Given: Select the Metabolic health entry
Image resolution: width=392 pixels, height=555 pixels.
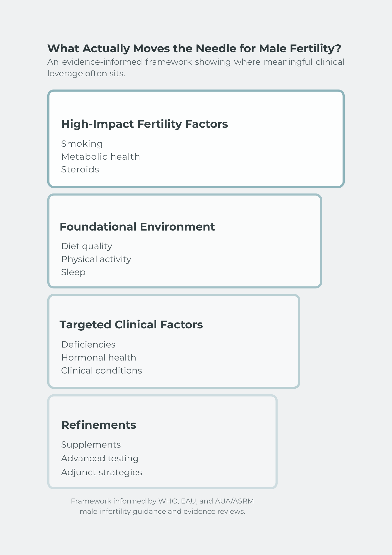Looking at the screenshot, I should pyautogui.click(x=100, y=156).
